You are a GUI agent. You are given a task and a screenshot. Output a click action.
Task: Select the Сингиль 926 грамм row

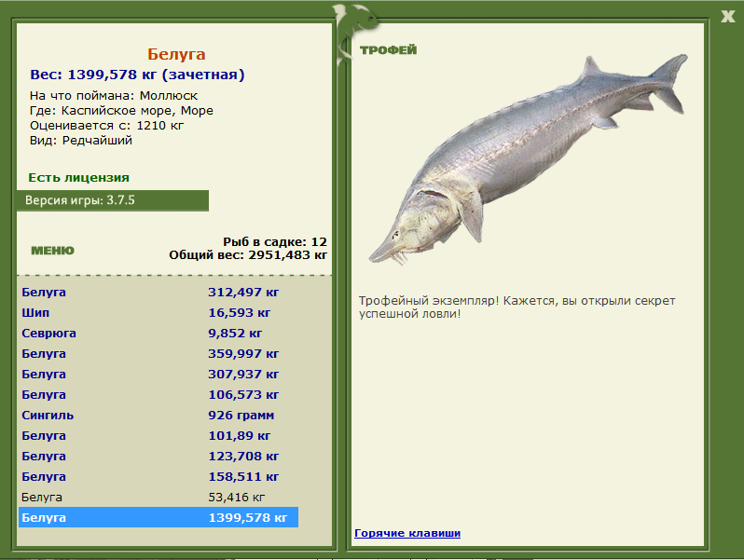(x=158, y=415)
